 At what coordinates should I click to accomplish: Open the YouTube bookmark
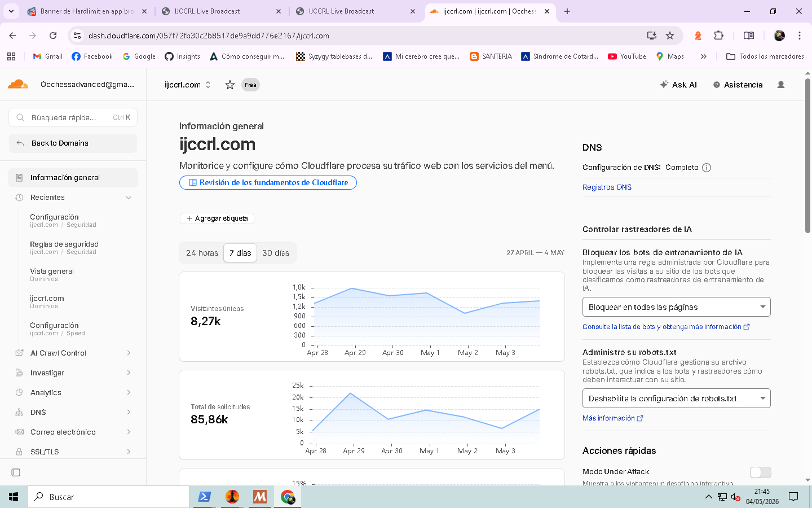click(x=627, y=56)
